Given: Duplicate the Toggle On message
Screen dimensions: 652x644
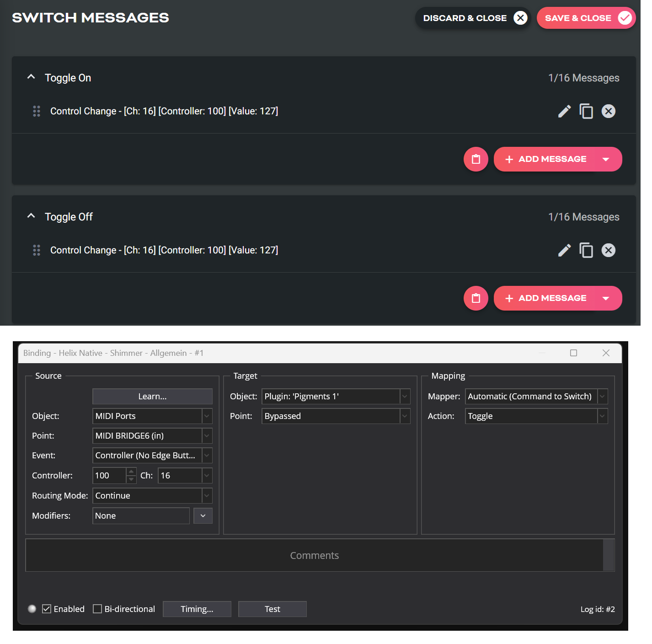Looking at the screenshot, I should click(586, 111).
